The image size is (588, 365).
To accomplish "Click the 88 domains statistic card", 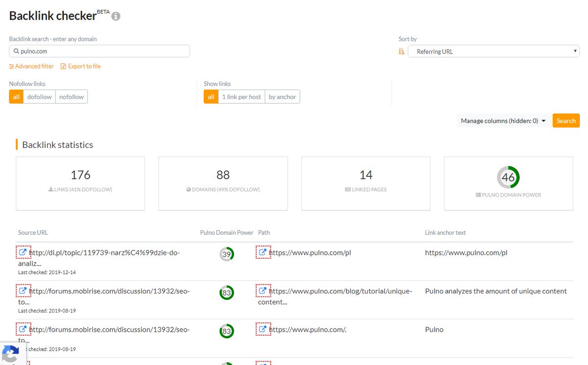I will point(223,183).
